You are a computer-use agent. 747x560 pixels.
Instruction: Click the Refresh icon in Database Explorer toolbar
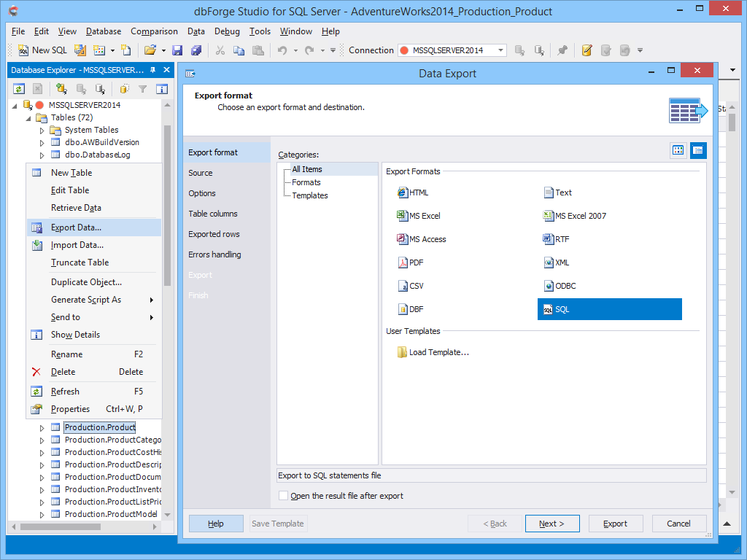[18, 88]
